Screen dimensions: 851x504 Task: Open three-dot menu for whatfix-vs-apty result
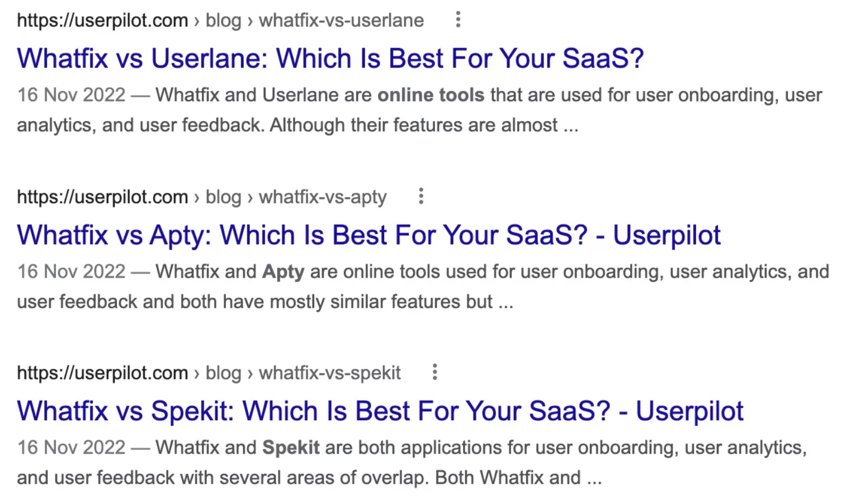pos(421,196)
